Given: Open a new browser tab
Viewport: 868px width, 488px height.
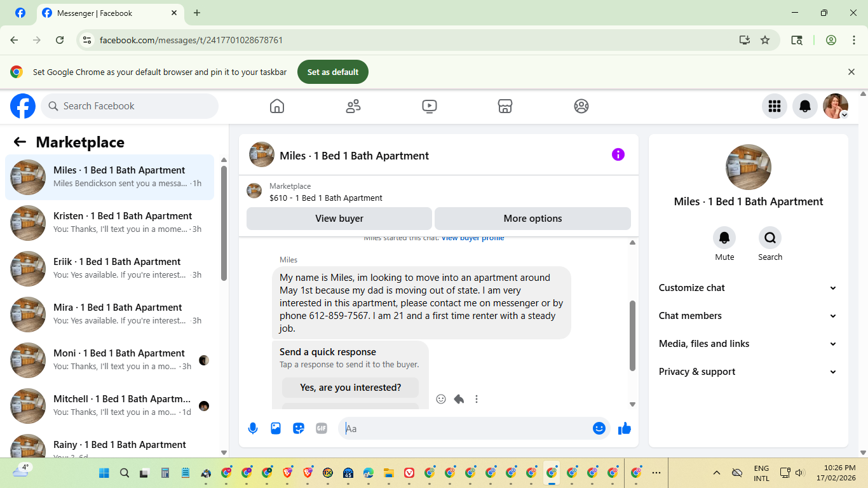Looking at the screenshot, I should tap(197, 13).
